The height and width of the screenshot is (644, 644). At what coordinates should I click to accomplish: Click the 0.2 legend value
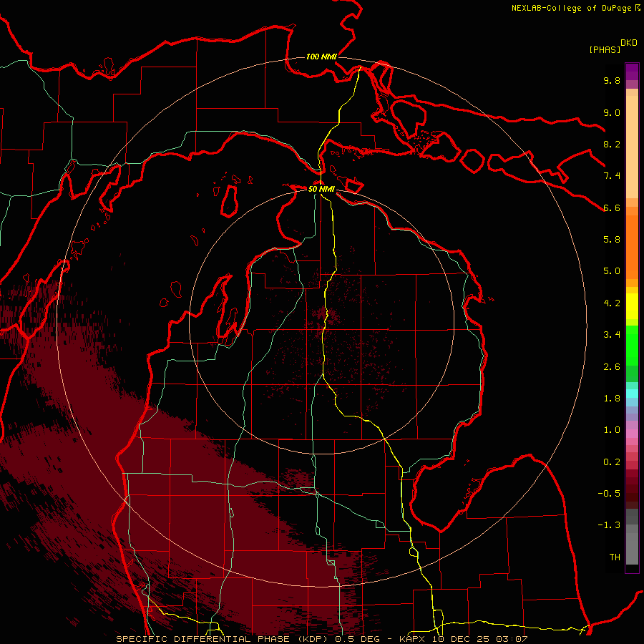pyautogui.click(x=612, y=462)
